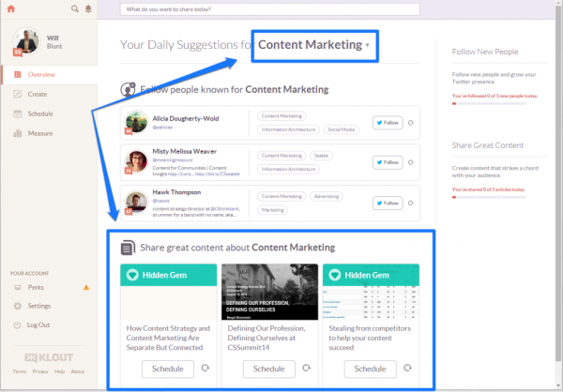Click the Klout logo in sidebar
The width and height of the screenshot is (563, 392).
[49, 357]
